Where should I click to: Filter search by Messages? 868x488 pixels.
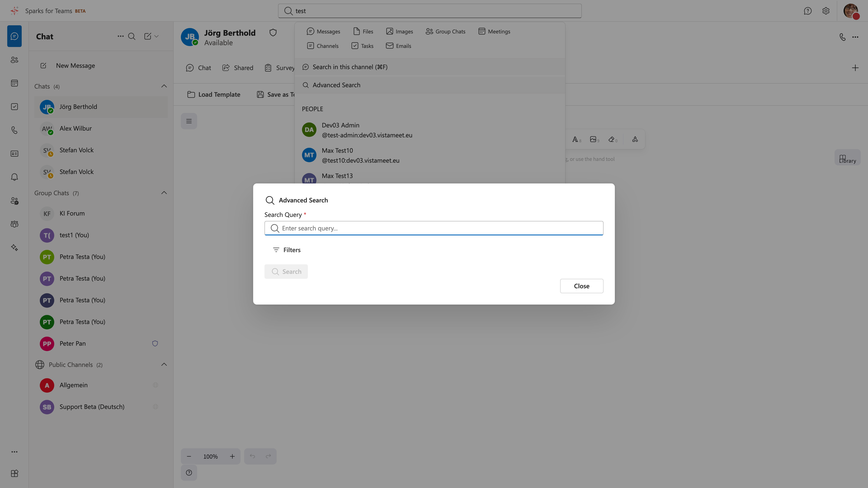(323, 31)
